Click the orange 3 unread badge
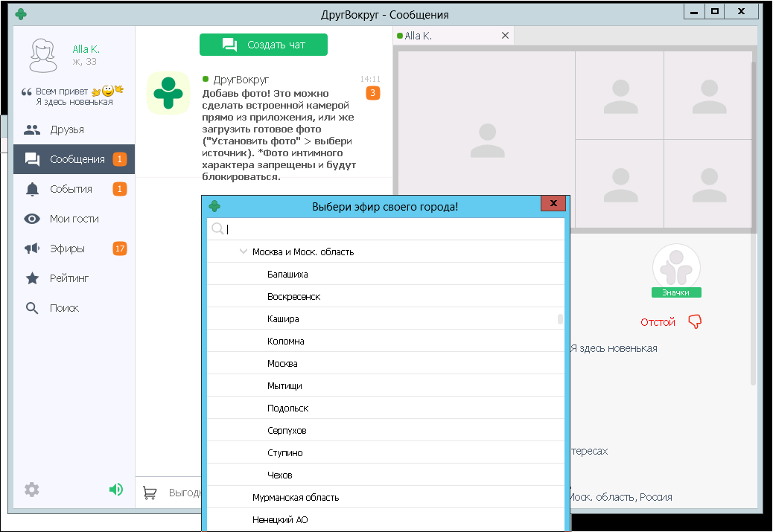Screen dimensions: 773x532 pos(372,92)
